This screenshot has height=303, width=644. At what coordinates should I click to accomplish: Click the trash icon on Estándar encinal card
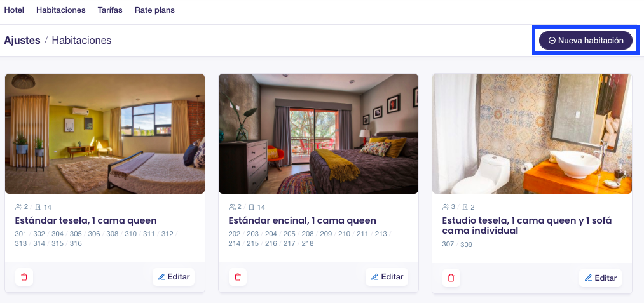click(238, 277)
